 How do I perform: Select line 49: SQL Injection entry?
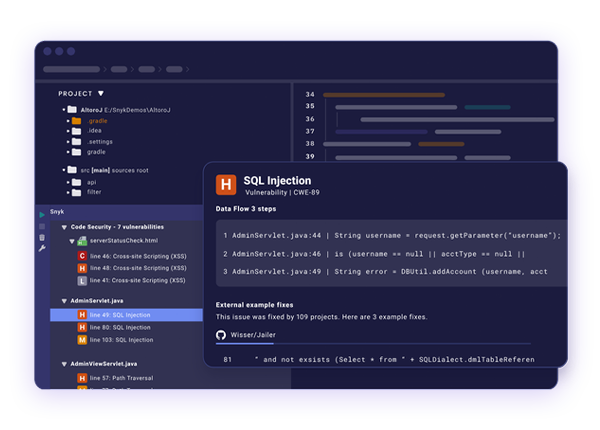(x=126, y=315)
